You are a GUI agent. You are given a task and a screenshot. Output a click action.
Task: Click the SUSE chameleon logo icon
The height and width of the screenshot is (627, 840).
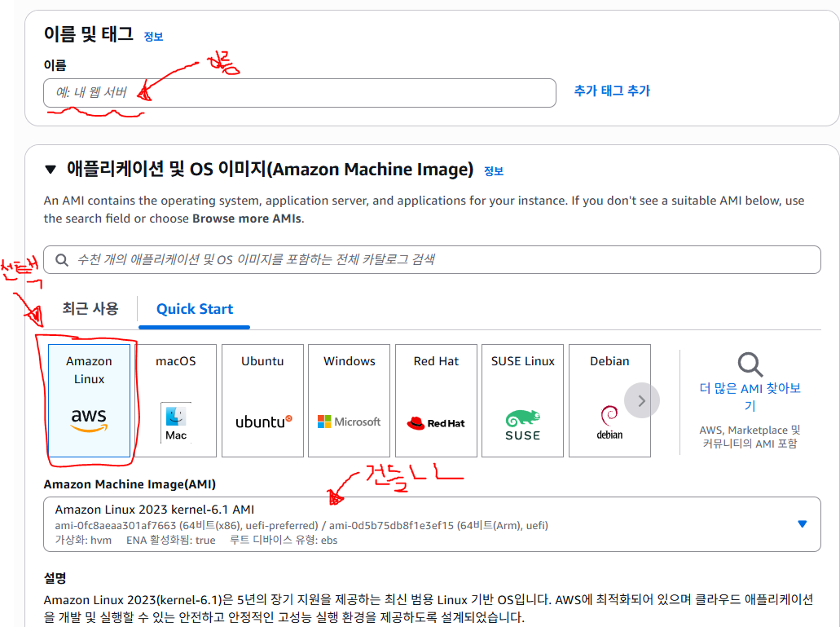coord(523,425)
